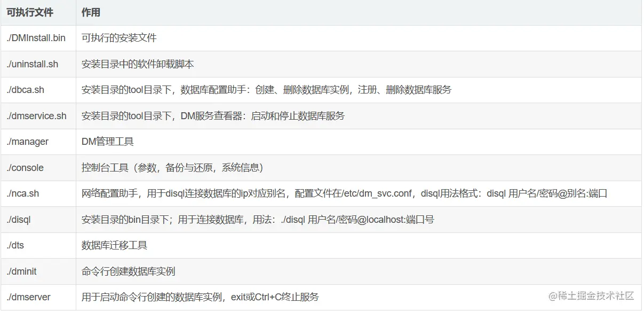Click the 可执行文件 column header

(x=30, y=12)
